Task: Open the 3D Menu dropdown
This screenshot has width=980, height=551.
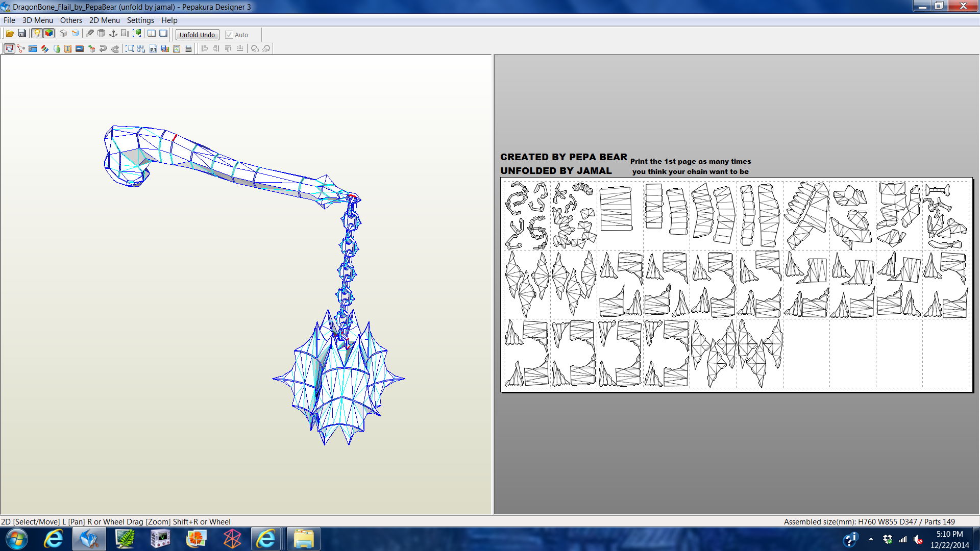Action: (x=37, y=20)
